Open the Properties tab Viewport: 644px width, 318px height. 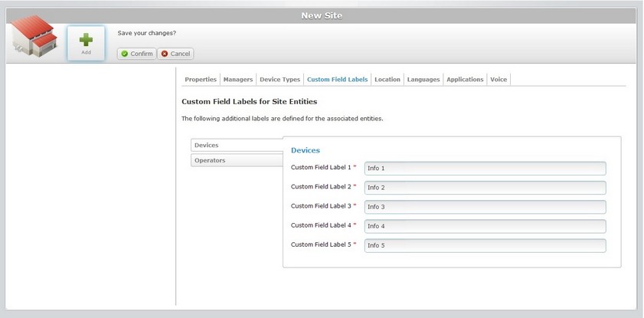201,80
